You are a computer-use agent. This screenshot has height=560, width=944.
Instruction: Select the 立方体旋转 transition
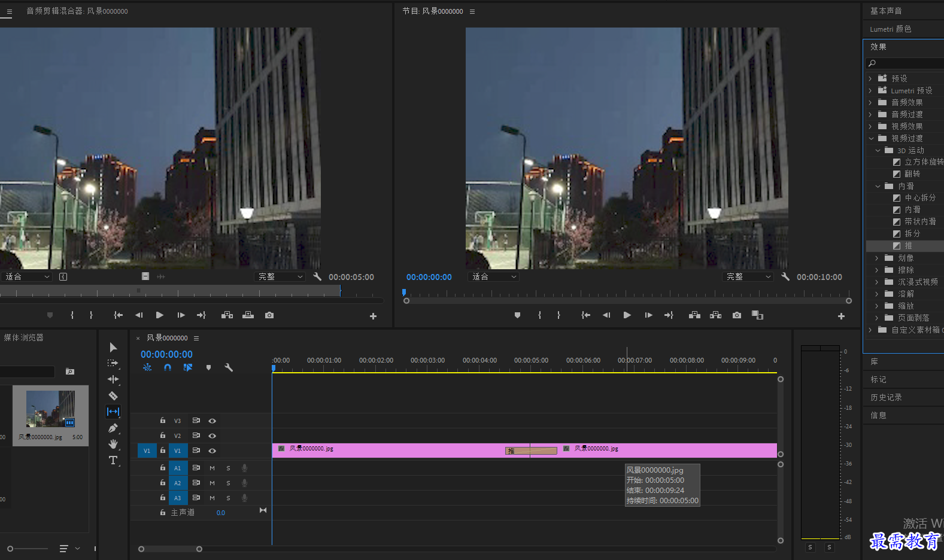(924, 162)
